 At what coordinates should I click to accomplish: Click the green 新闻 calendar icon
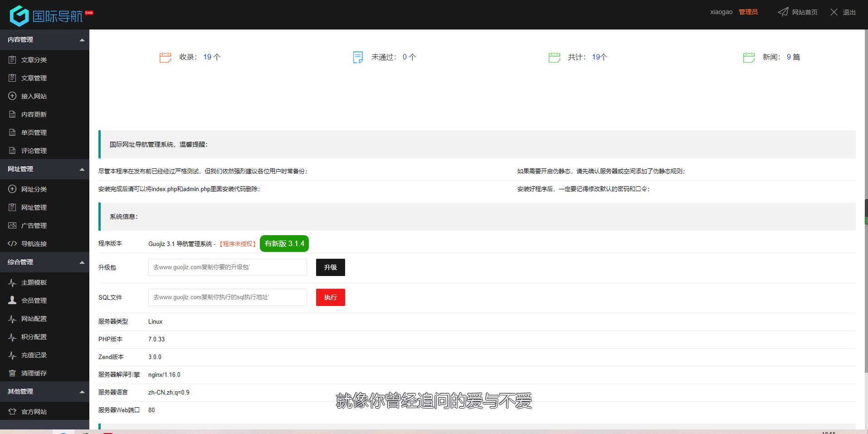pos(749,57)
